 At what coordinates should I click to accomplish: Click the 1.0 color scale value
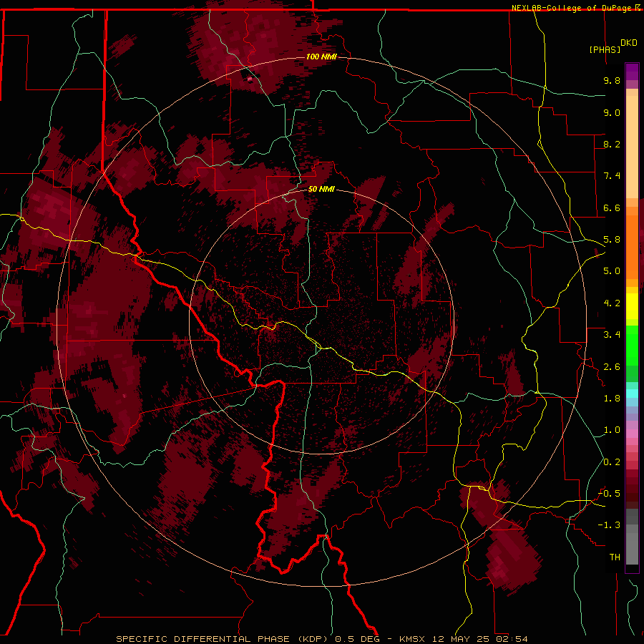[612, 430]
